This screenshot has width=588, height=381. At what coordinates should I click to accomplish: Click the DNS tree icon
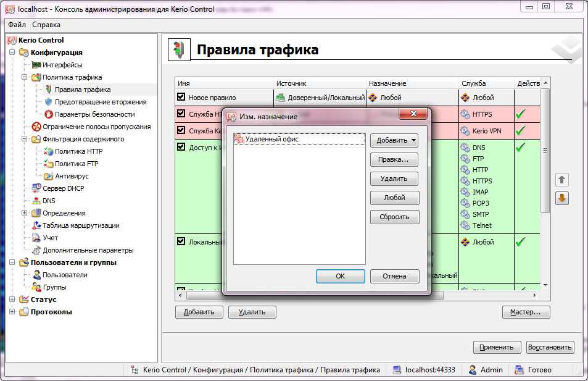pyautogui.click(x=36, y=201)
